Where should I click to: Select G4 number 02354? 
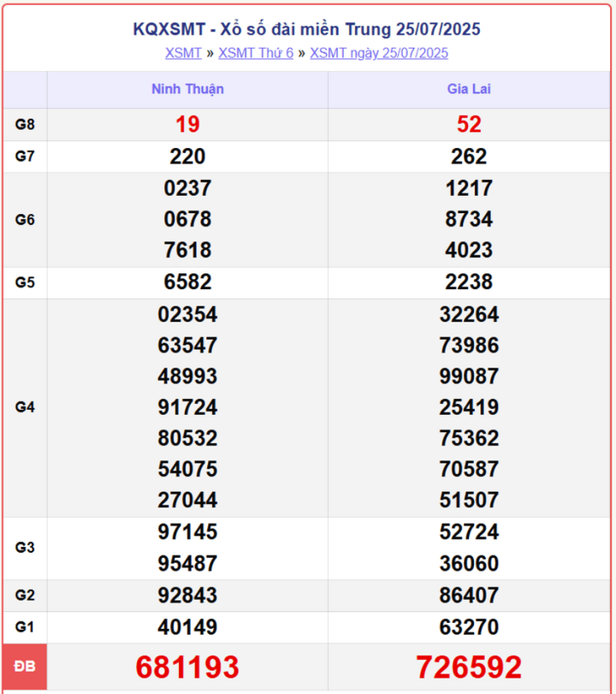click(x=187, y=315)
